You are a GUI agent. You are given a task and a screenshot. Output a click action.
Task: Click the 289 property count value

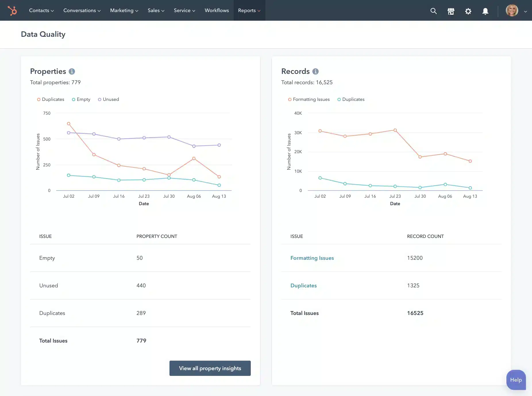pyautogui.click(x=141, y=313)
